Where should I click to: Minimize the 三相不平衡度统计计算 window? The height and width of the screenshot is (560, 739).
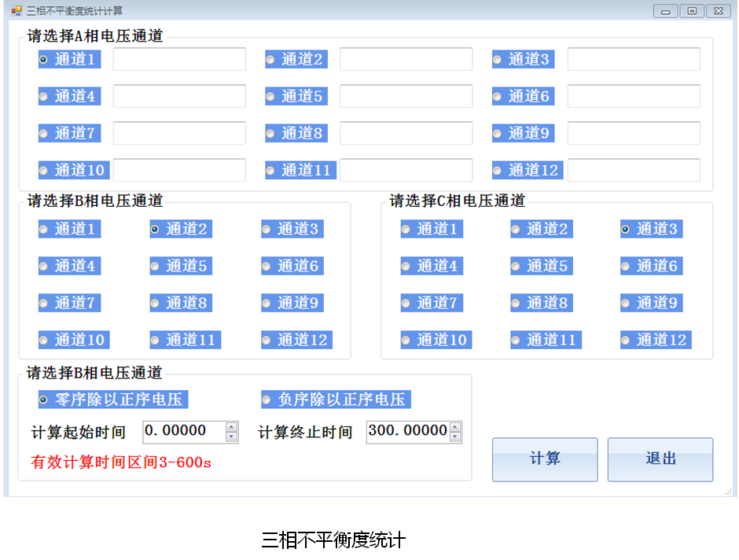[666, 11]
